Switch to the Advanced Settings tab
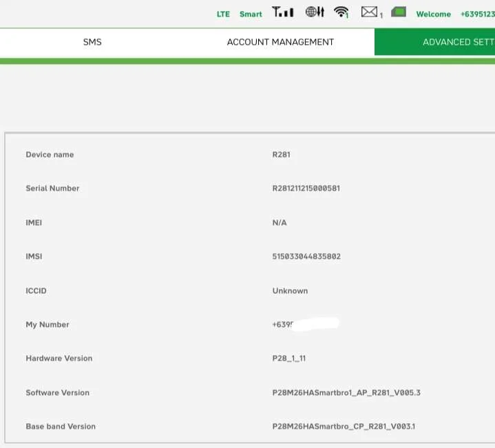Screen dimensions: 495x448 tap(434, 42)
